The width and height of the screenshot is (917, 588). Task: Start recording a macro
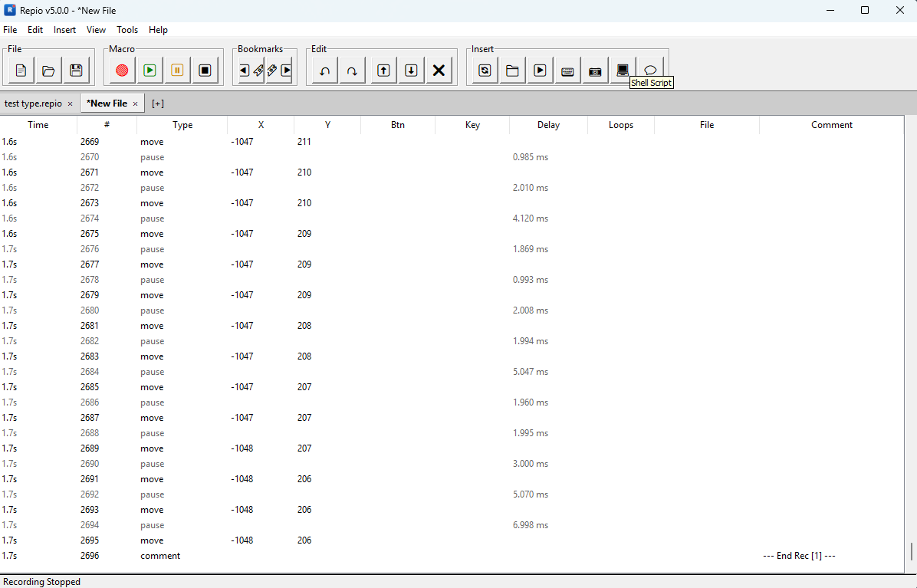tap(122, 70)
